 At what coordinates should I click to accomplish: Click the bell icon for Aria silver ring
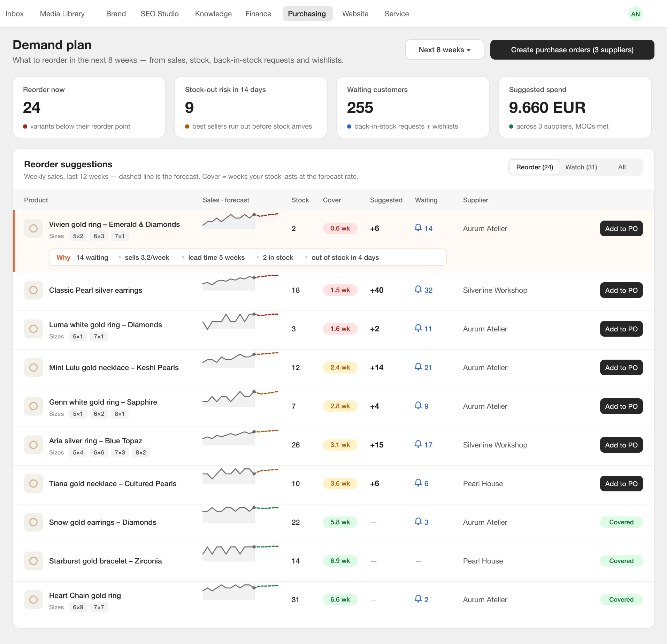418,444
